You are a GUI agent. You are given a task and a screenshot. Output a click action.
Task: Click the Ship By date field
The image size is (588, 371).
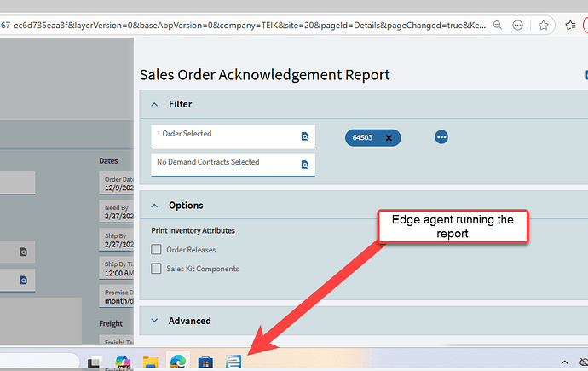pos(116,240)
